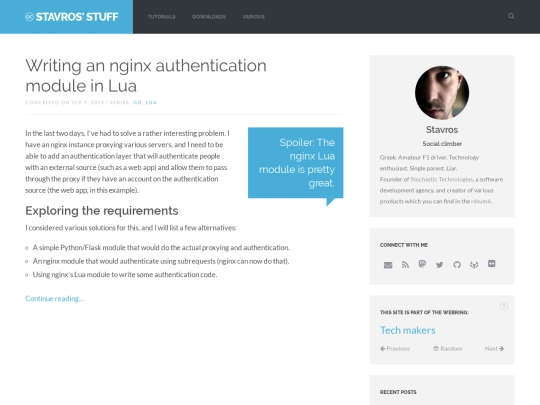Open the RSS feed icon

click(405, 264)
